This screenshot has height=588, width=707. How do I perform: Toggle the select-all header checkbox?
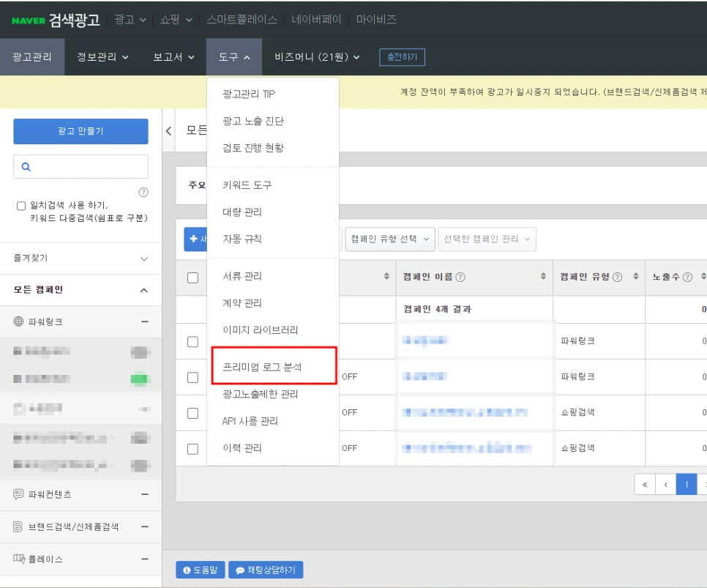[192, 278]
